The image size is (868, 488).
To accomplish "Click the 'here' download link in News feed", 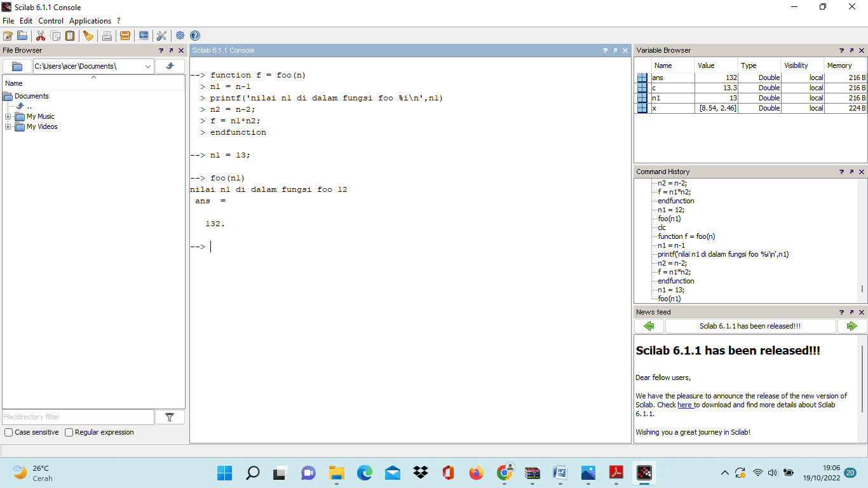I will click(x=684, y=405).
